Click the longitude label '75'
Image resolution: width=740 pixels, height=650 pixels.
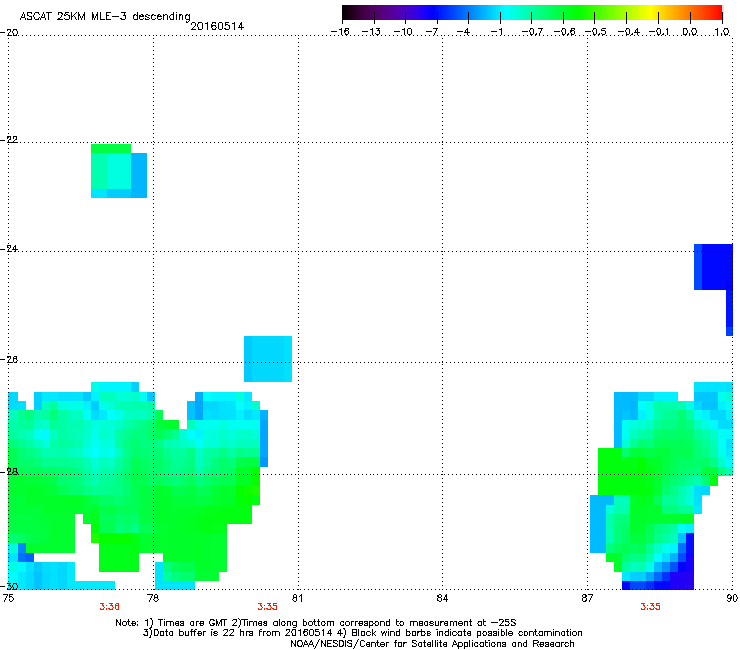coord(8,598)
